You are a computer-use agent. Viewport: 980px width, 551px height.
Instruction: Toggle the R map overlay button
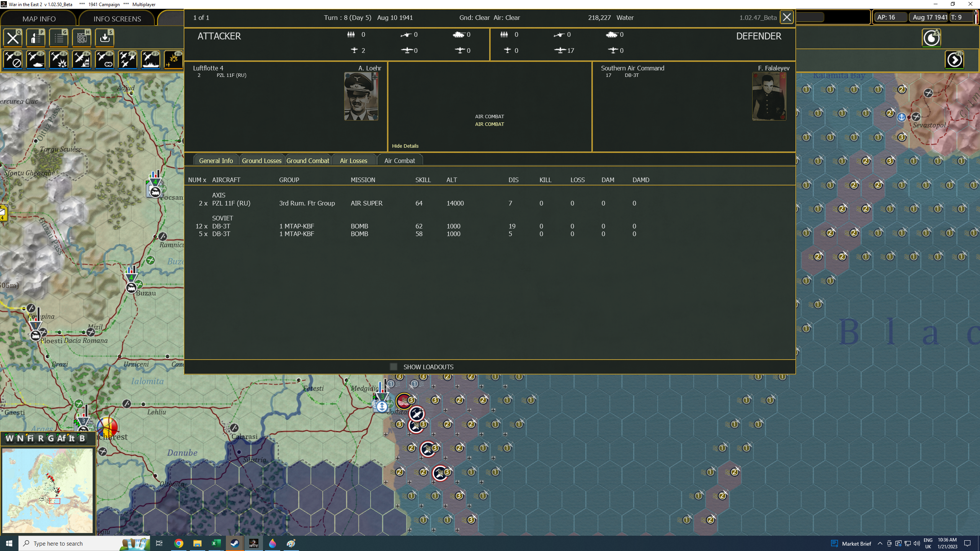[x=41, y=439]
